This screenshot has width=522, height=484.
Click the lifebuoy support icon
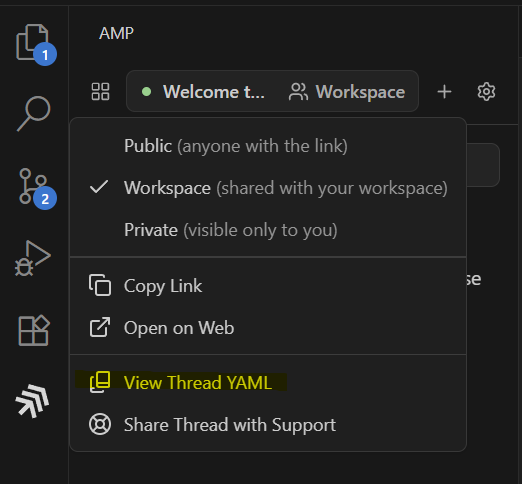(x=100, y=424)
